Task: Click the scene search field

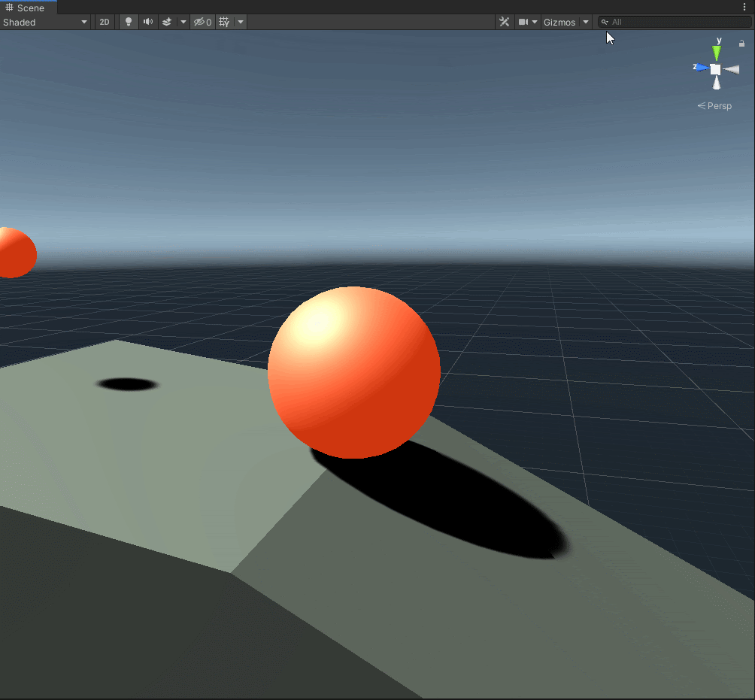Action: (x=677, y=22)
